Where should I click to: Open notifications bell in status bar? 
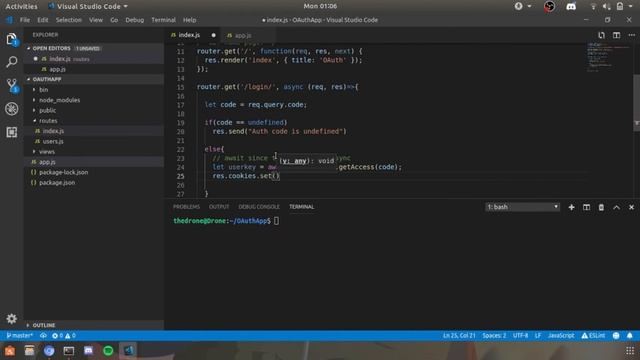point(630,336)
